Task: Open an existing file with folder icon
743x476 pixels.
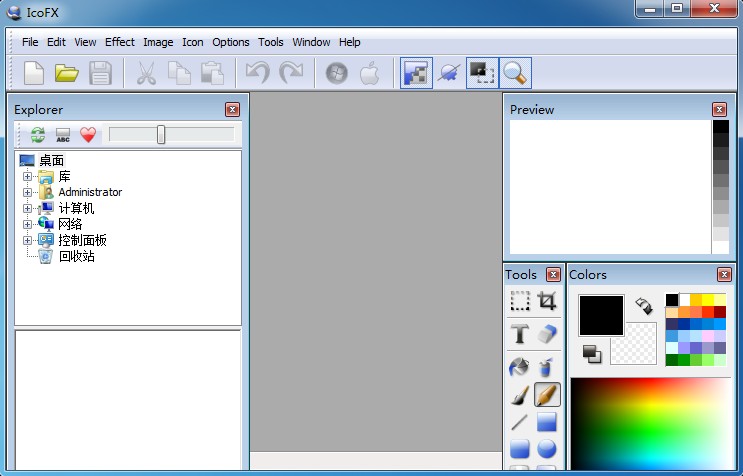Action: click(x=66, y=73)
